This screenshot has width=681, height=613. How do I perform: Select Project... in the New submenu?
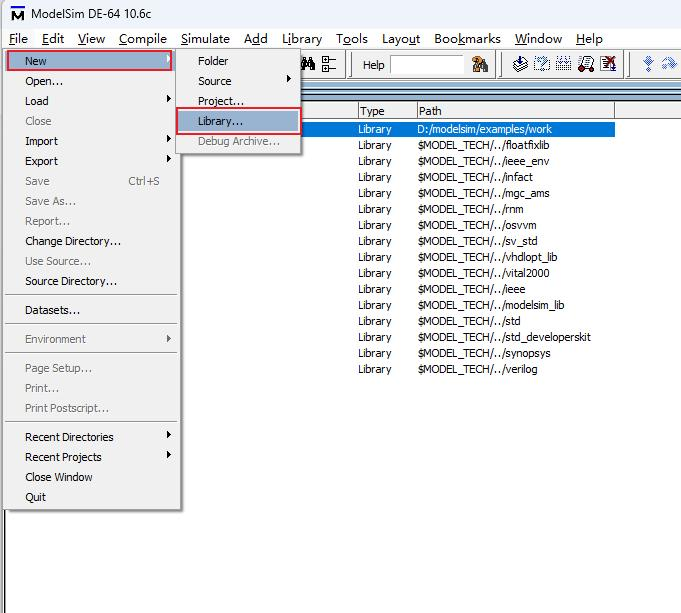click(238, 101)
